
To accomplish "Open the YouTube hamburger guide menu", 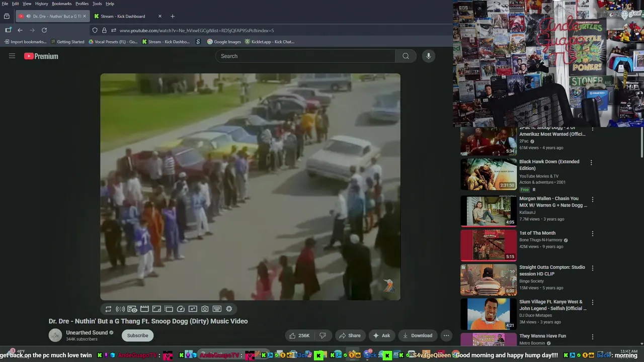I will (12, 56).
